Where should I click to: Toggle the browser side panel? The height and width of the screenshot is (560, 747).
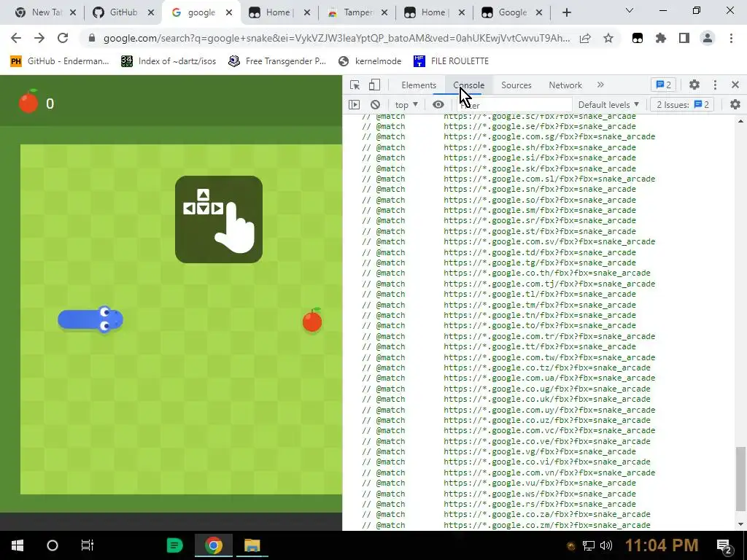click(684, 38)
